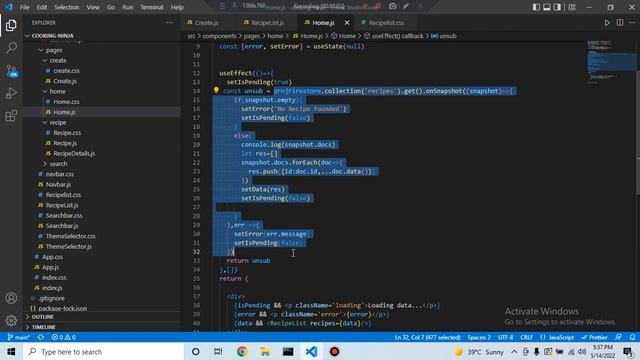640x360 pixels.
Task: Click the recorder pencil annotate icon
Action: click(x=406, y=6)
